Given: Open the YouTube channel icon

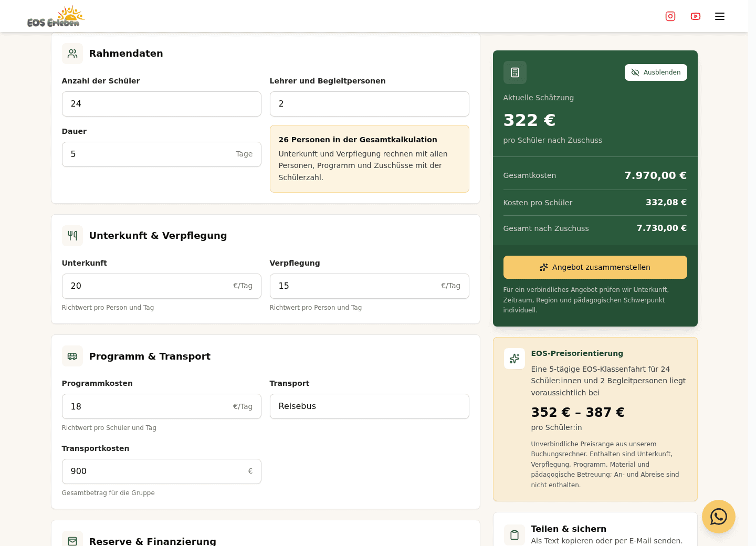Looking at the screenshot, I should pos(696,16).
